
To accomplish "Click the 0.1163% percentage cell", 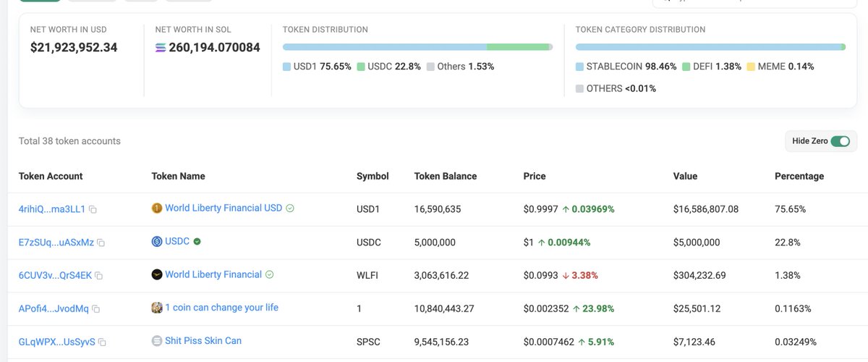I will click(793, 309).
